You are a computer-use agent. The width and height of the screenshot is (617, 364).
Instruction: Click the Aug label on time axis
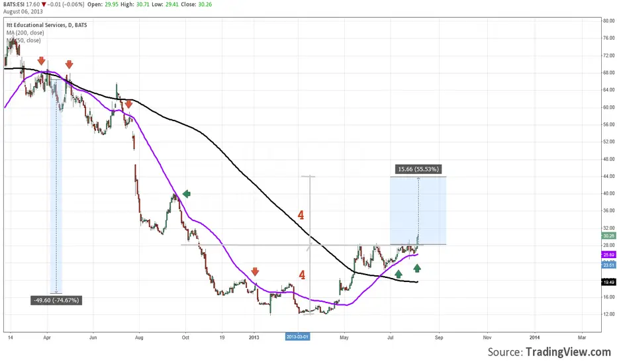coord(139,338)
